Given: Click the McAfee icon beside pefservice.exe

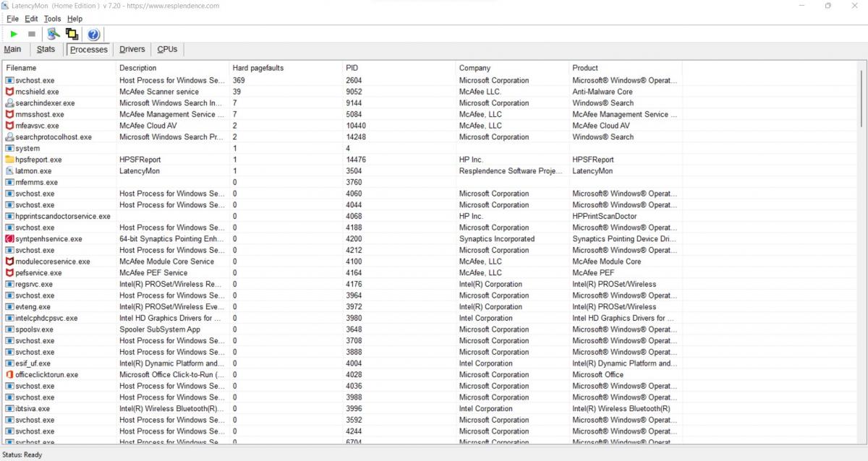Looking at the screenshot, I should 9,273.
